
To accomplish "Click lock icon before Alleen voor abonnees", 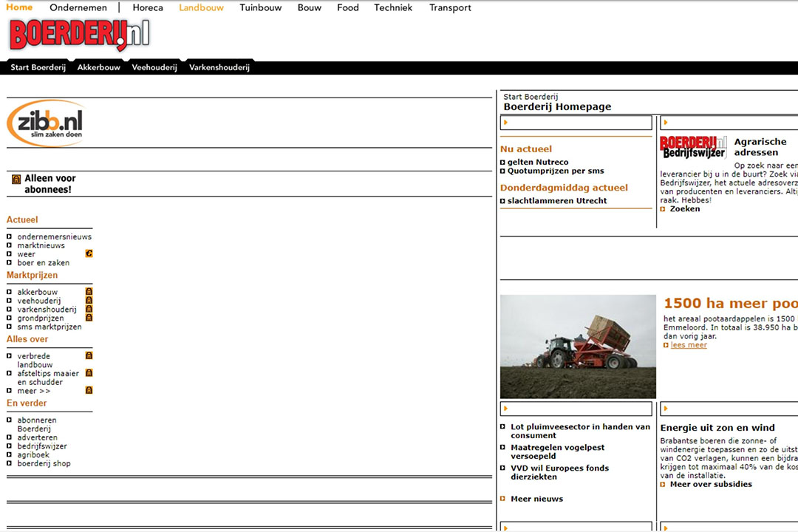I will [x=16, y=180].
